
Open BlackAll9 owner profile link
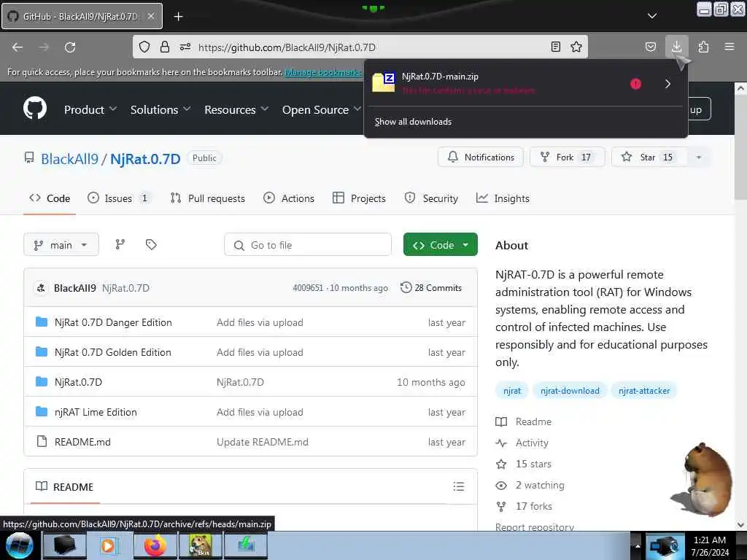[x=69, y=158]
